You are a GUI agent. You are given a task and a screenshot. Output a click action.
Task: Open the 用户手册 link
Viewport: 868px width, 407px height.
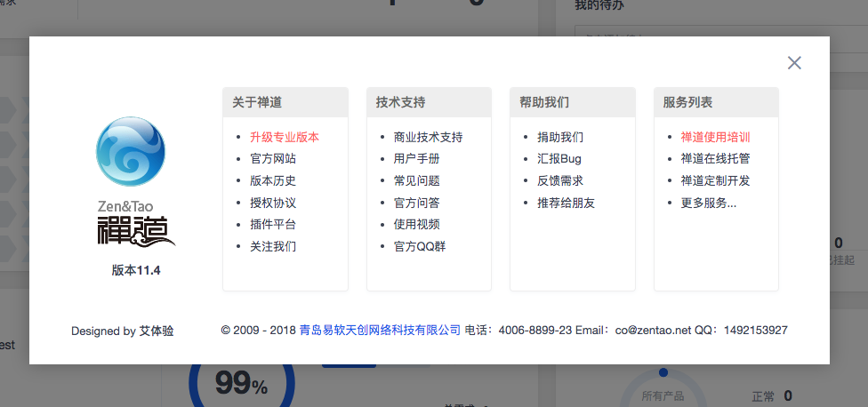pyautogui.click(x=416, y=159)
